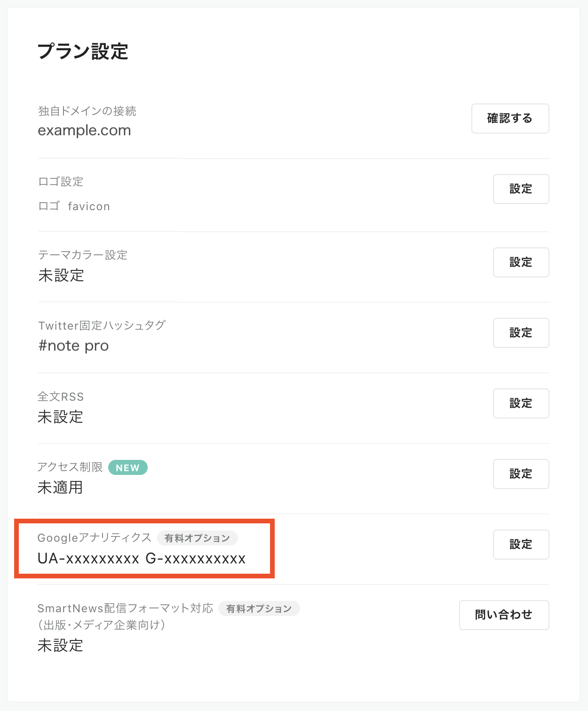
Task: Click the green NEW badge
Action: tap(128, 467)
